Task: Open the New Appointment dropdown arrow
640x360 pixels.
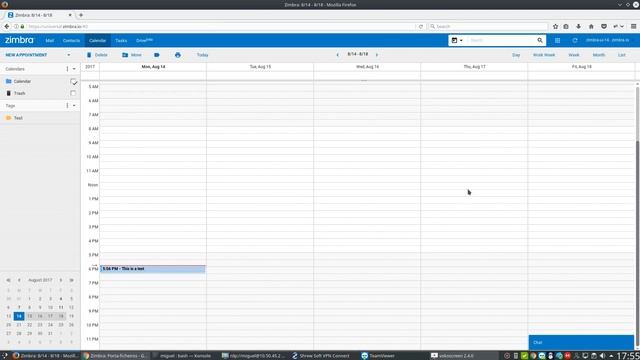Action: coord(69,55)
